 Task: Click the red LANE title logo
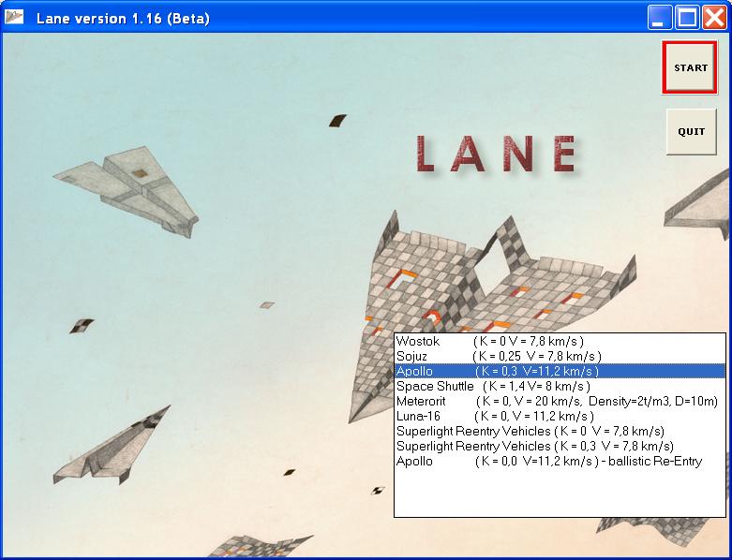point(496,155)
